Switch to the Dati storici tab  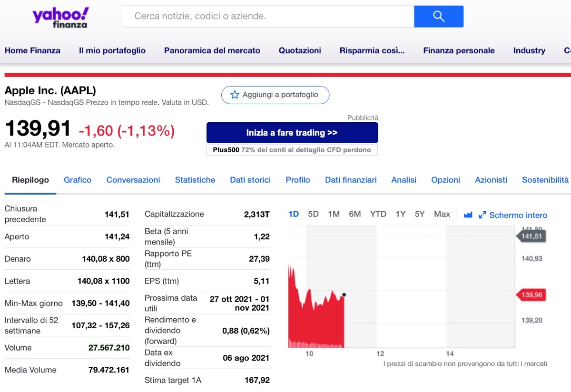250,180
